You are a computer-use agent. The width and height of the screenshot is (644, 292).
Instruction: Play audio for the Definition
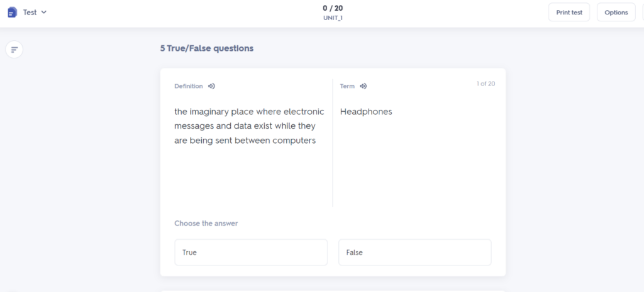click(x=212, y=86)
